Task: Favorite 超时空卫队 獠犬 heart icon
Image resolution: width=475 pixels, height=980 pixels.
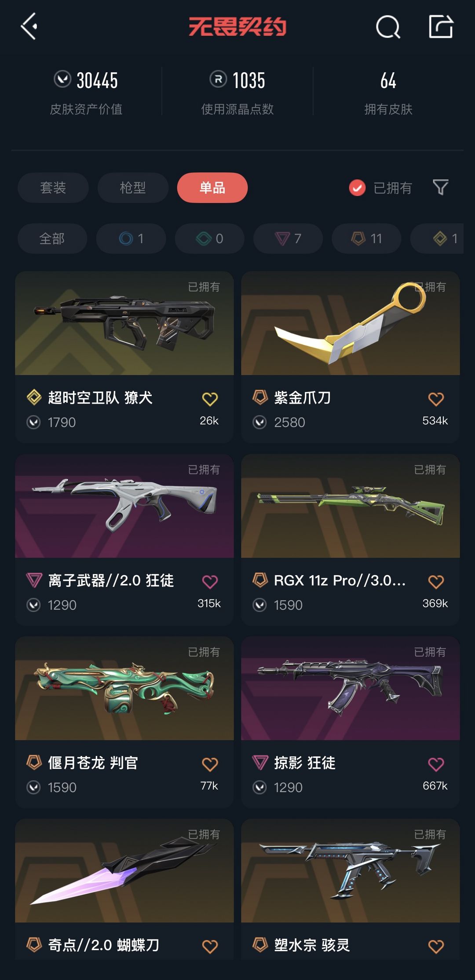Action: 210,399
